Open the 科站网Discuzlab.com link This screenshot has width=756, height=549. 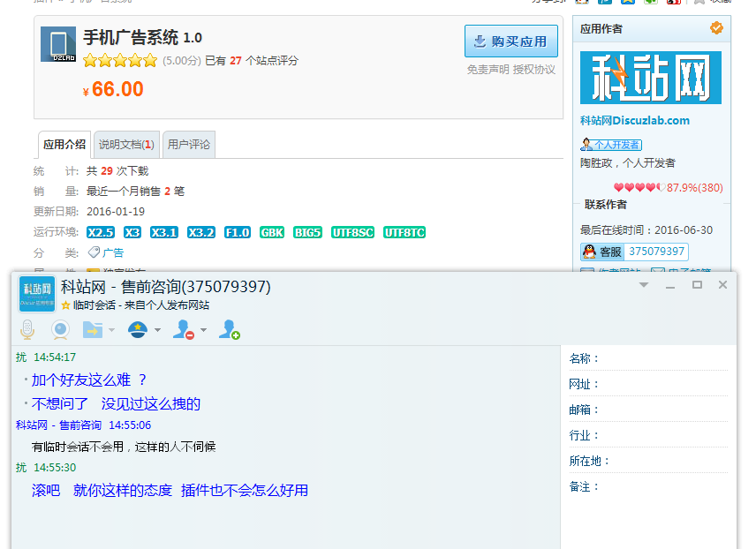point(634,121)
